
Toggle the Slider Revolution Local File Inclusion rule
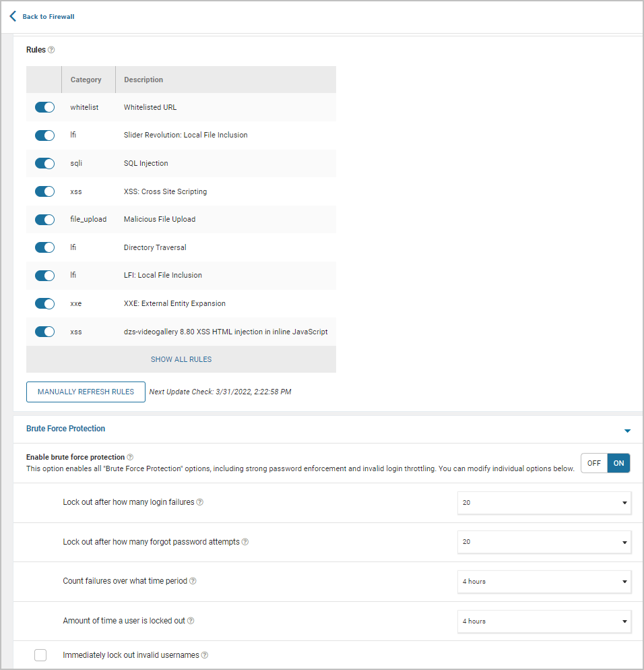click(x=45, y=135)
